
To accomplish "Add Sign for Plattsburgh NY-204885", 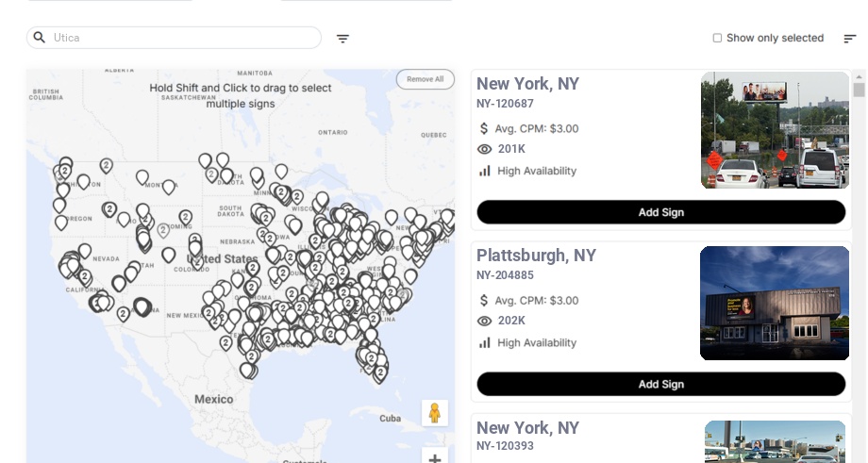I will (660, 384).
